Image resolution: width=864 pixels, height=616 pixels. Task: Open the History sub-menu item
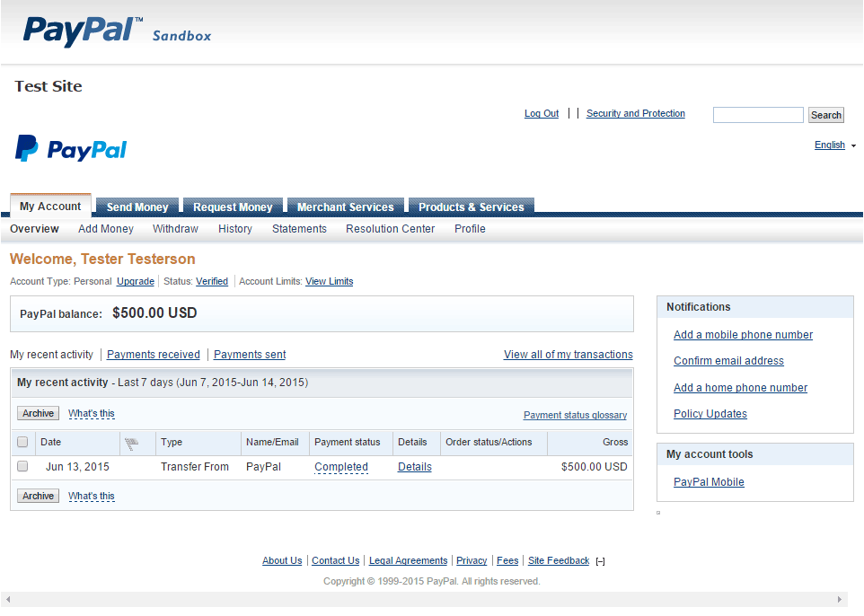click(x=235, y=229)
